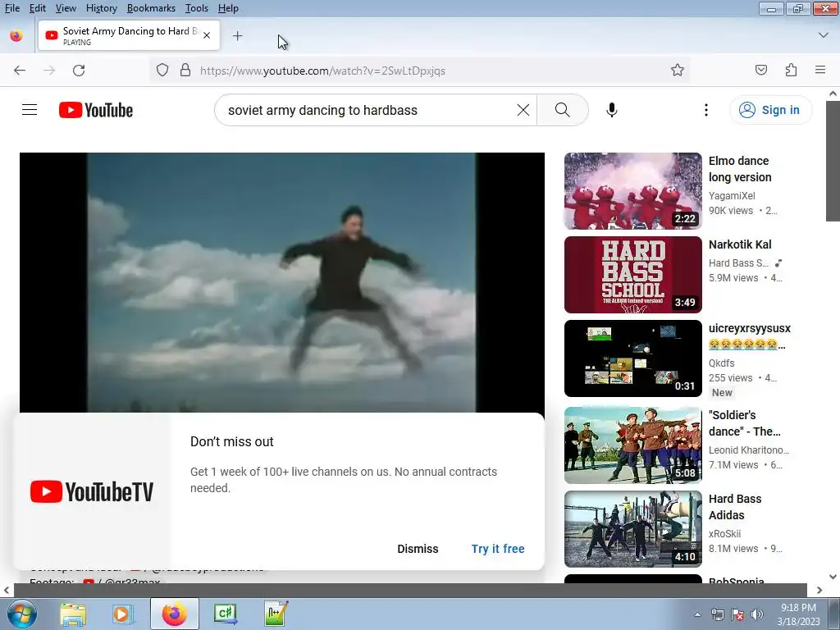Go back with the browser back arrow

(20, 71)
